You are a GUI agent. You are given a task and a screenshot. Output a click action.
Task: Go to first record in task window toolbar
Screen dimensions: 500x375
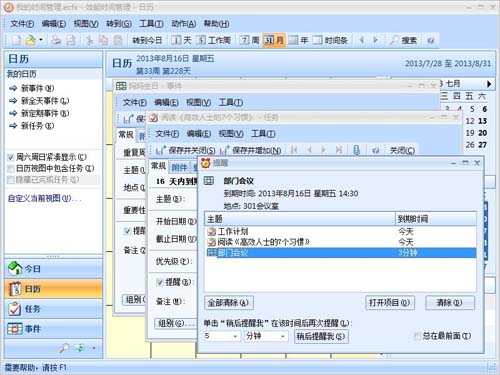[x=294, y=150]
